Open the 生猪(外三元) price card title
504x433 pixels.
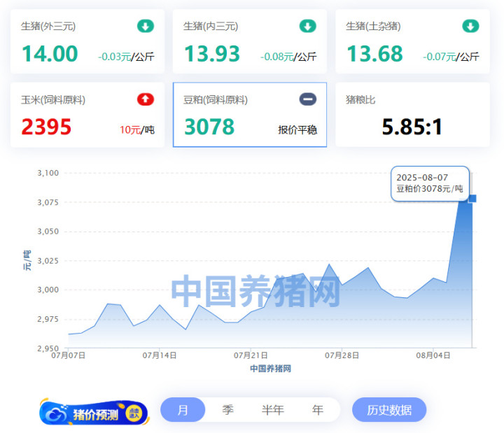pos(48,27)
